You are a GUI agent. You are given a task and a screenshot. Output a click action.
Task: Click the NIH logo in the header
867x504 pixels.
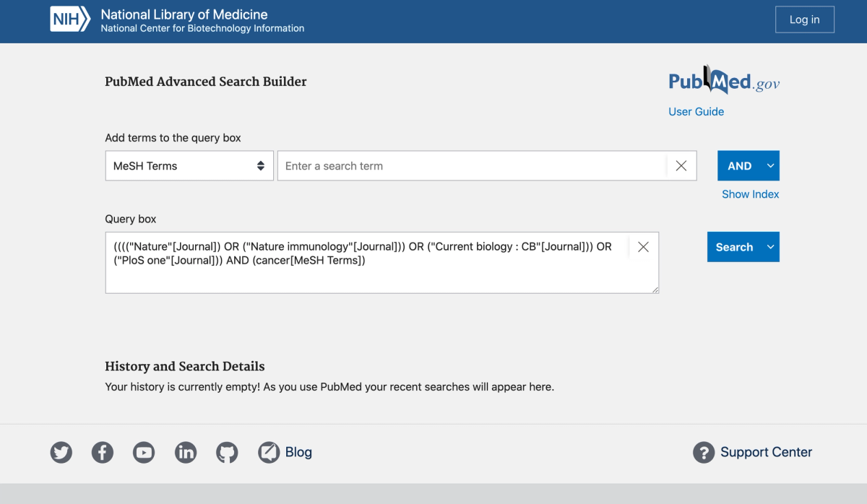click(x=69, y=19)
